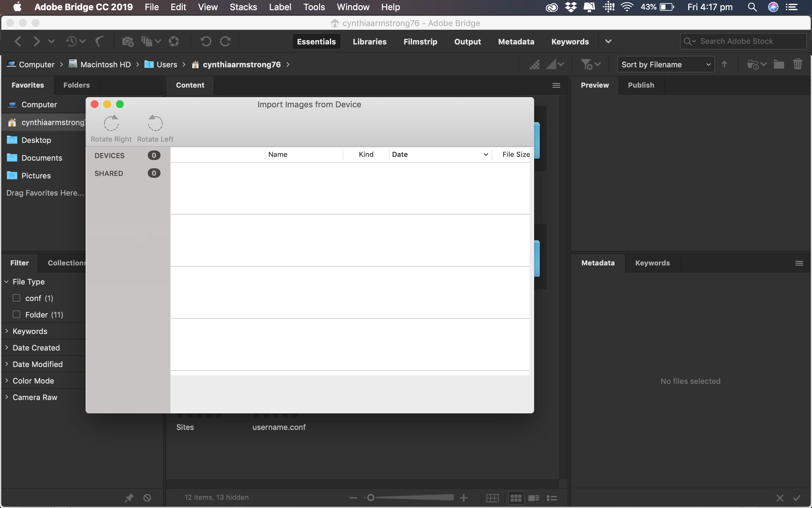Viewport: 812px width, 508px height.
Task: Click plus to enlarge thumbnails
Action: [x=464, y=498]
